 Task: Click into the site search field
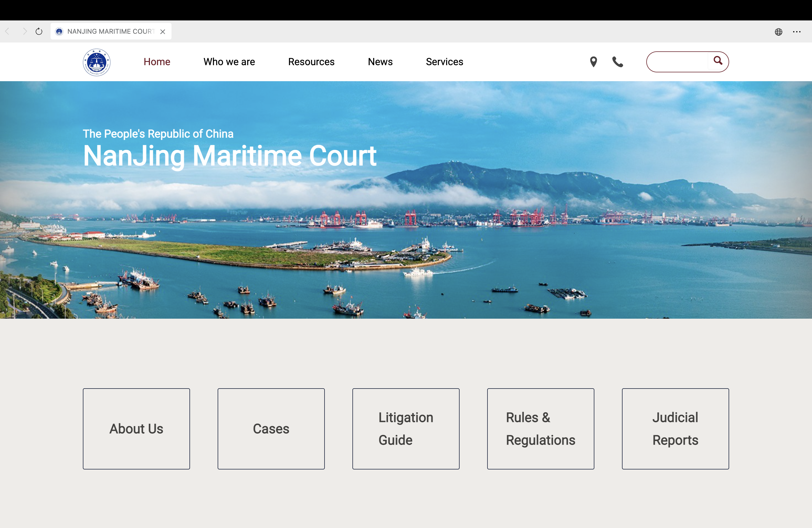click(677, 62)
